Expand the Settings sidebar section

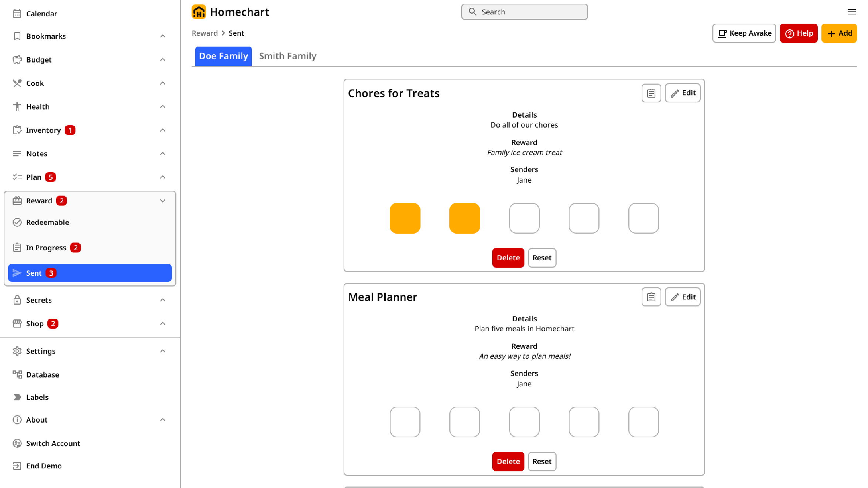(162, 351)
